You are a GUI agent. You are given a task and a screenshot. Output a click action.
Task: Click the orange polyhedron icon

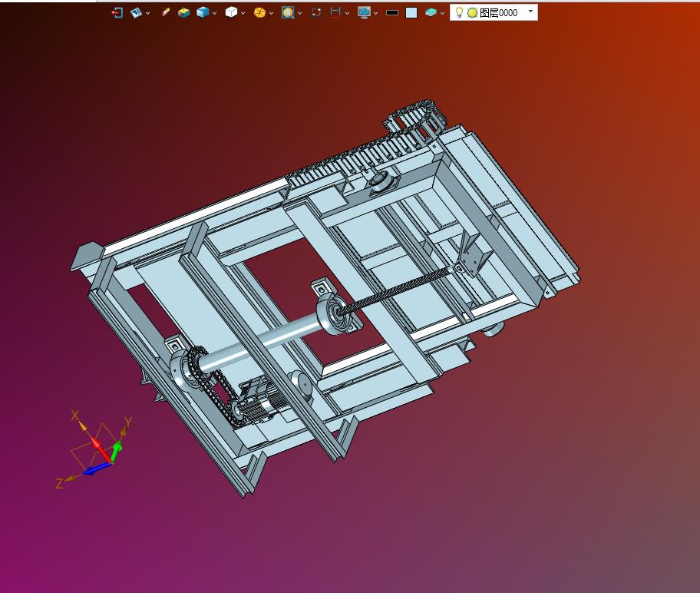[x=259, y=12]
